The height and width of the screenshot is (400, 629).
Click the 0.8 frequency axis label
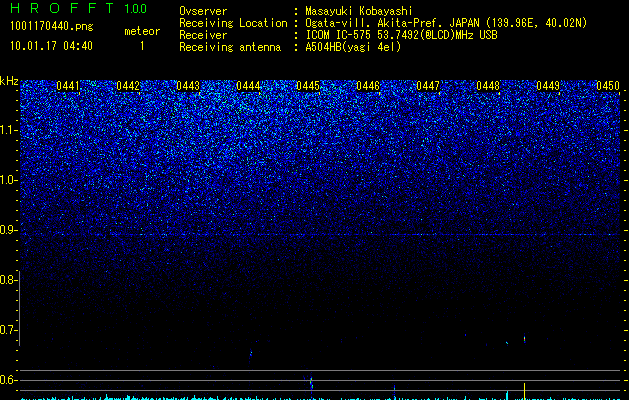[8, 280]
